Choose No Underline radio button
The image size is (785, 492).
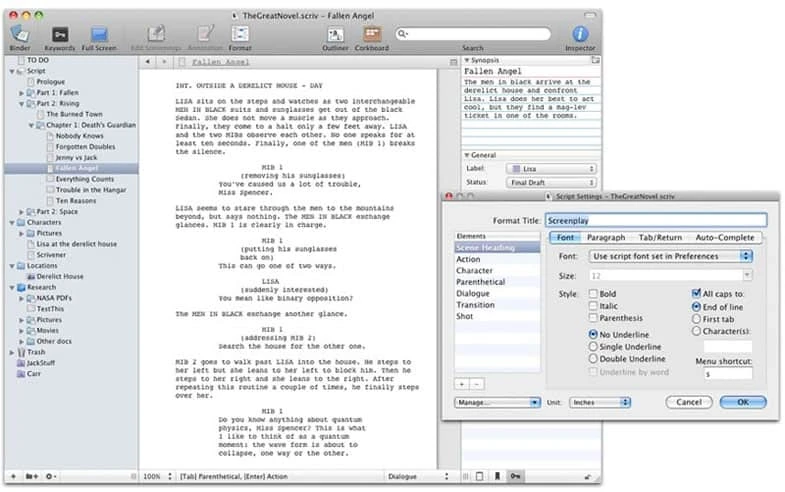point(593,334)
